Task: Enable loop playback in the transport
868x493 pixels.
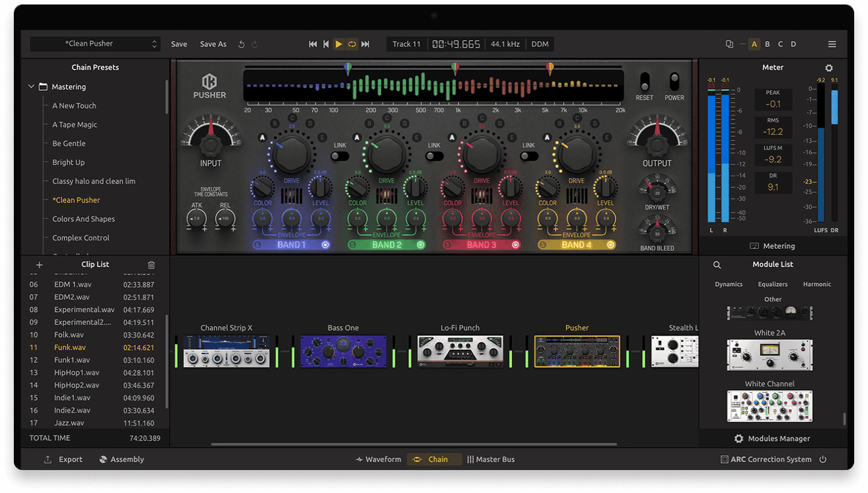Action: pyautogui.click(x=352, y=43)
